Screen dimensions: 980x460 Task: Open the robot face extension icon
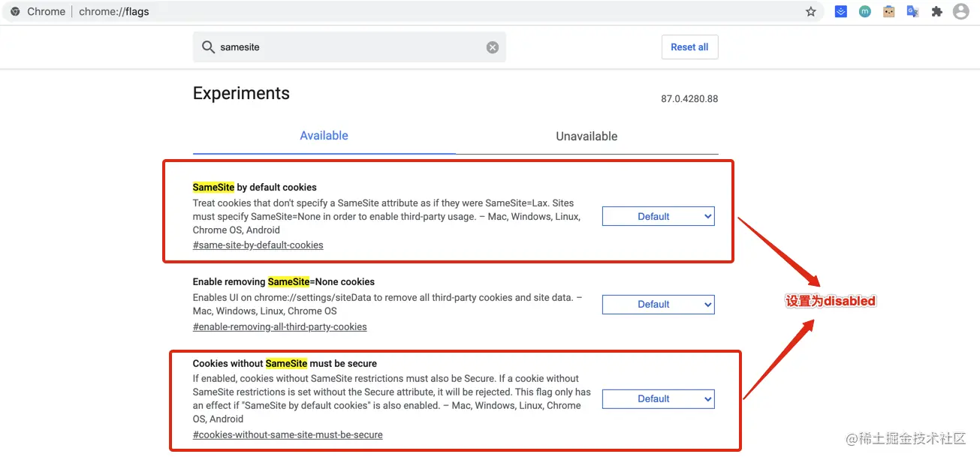[889, 11]
